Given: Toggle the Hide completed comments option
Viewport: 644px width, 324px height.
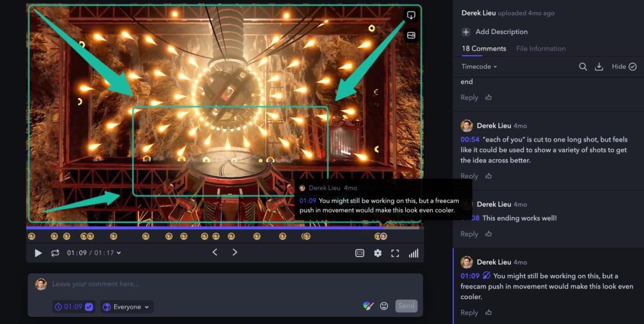Looking at the screenshot, I should coord(624,66).
